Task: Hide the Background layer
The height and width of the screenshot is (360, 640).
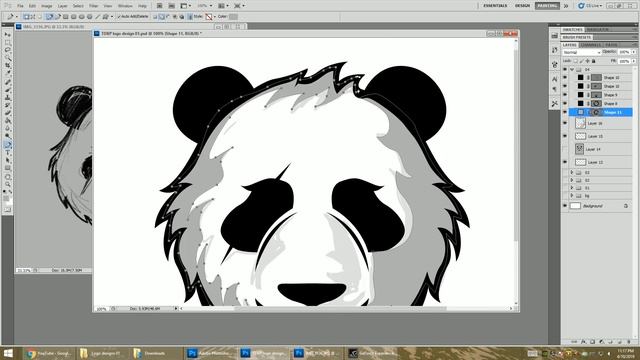Action: coord(565,206)
